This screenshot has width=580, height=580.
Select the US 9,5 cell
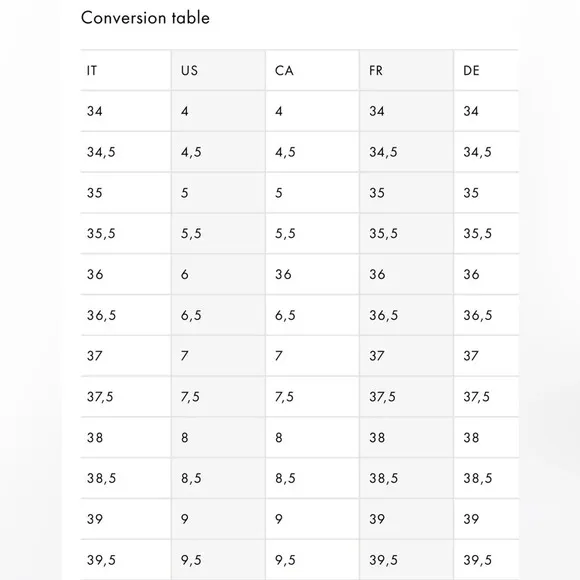click(x=218, y=560)
